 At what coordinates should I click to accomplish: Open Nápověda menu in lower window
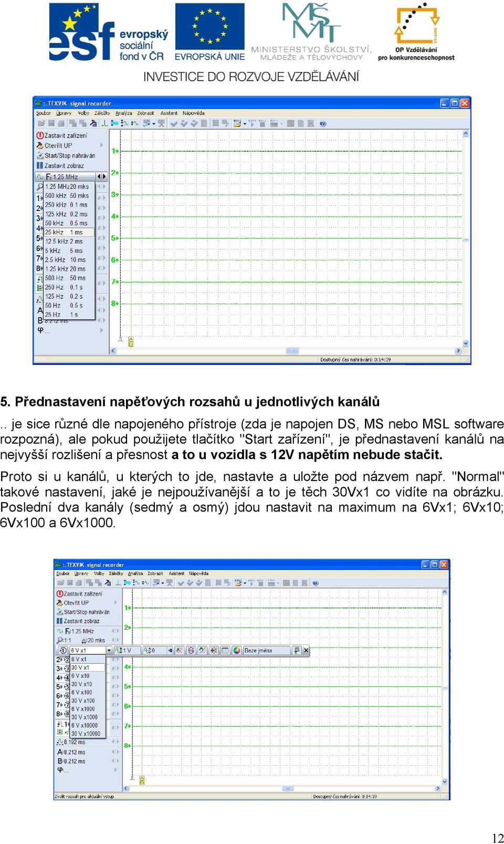[x=198, y=574]
